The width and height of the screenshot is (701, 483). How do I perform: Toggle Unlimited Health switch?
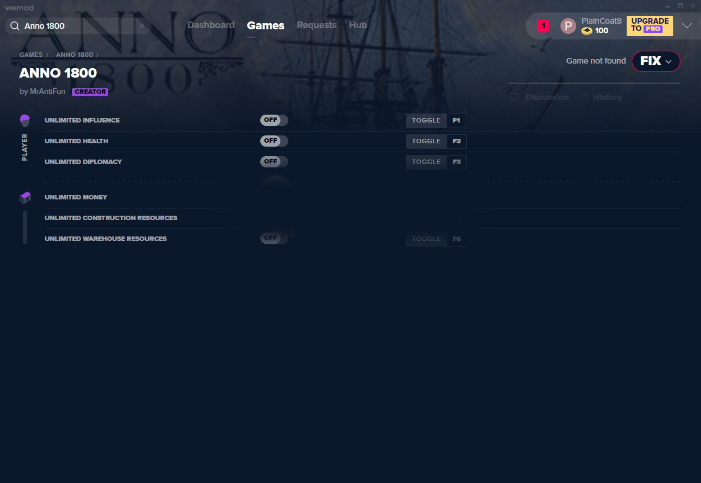pyautogui.click(x=274, y=141)
